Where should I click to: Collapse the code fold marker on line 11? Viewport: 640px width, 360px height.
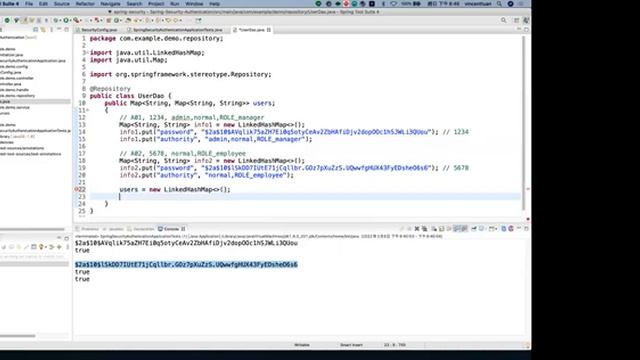87,111
